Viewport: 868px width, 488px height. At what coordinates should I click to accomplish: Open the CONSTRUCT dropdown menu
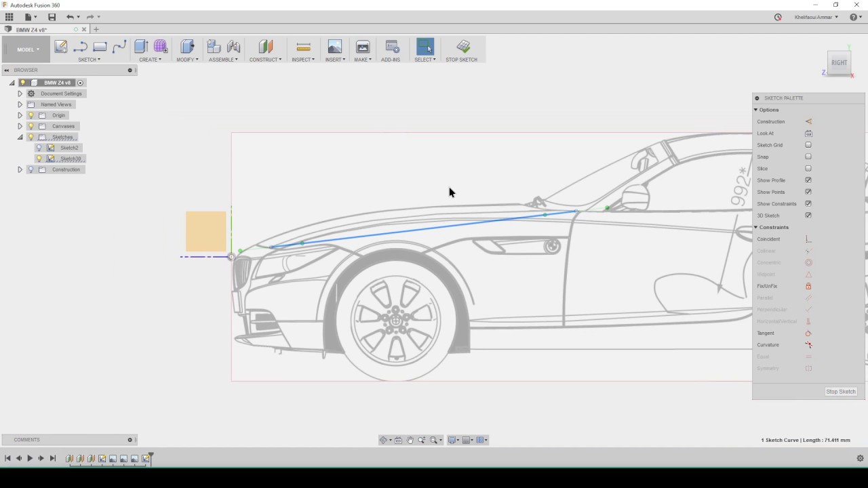click(x=265, y=60)
